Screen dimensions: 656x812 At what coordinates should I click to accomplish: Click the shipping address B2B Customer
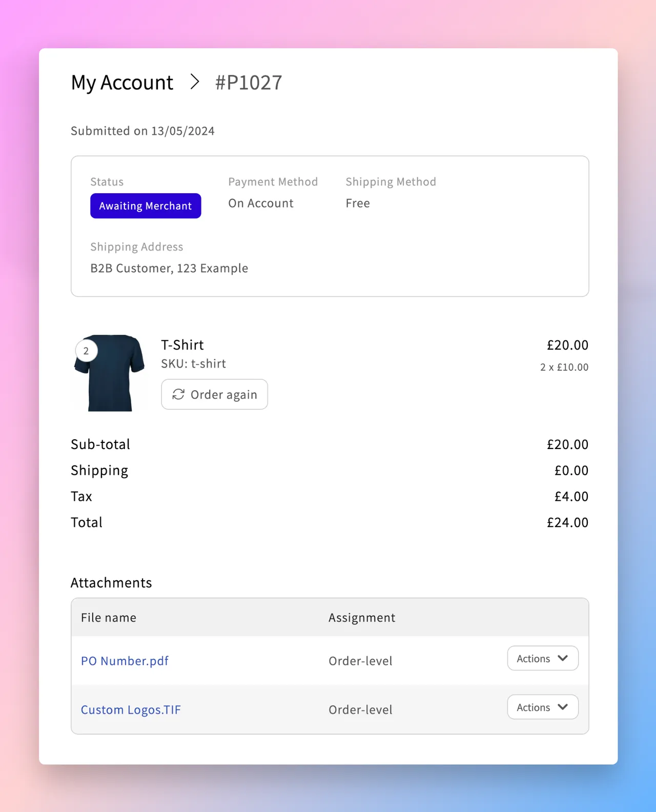coord(169,268)
